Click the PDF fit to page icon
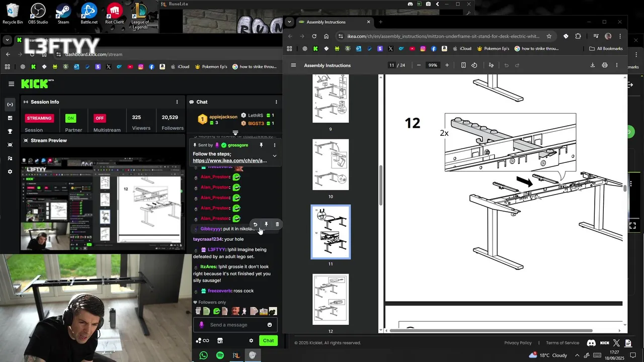The width and height of the screenshot is (644, 362). click(463, 65)
